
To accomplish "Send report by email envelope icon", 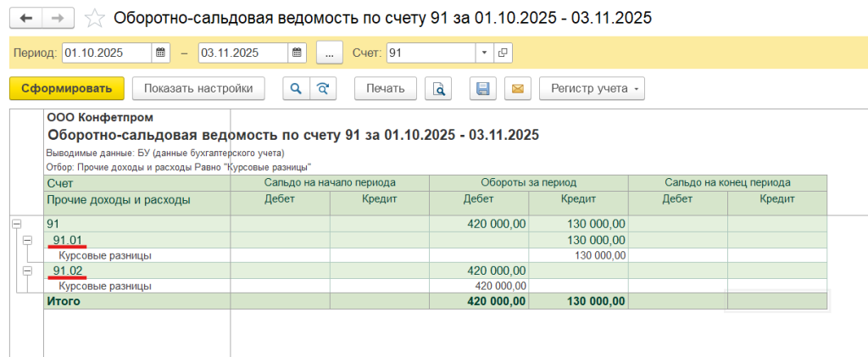I will [x=516, y=88].
